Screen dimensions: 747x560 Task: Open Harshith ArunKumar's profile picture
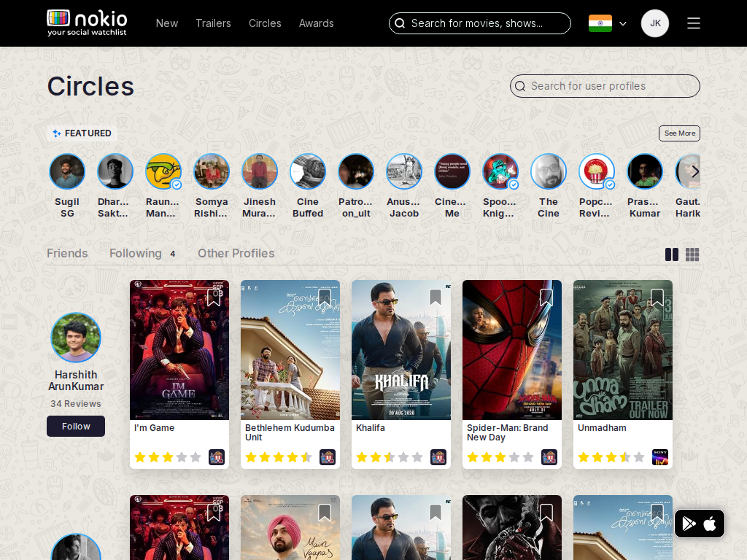pos(76,338)
